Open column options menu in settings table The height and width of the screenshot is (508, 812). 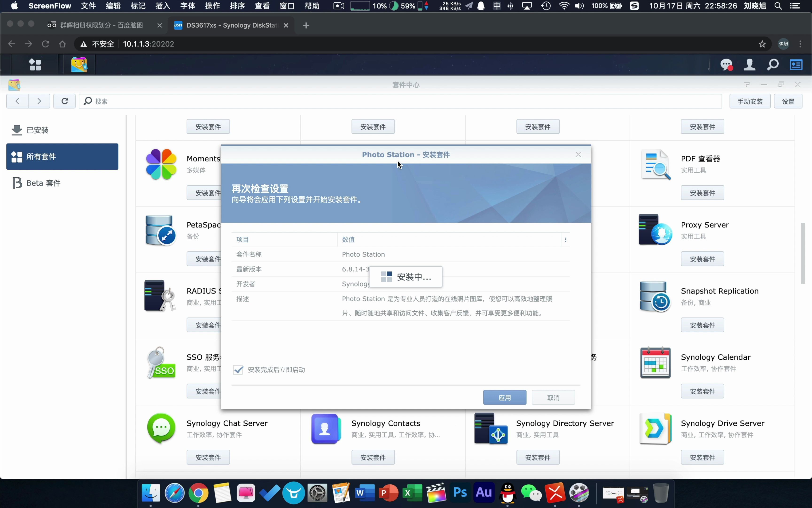click(566, 240)
